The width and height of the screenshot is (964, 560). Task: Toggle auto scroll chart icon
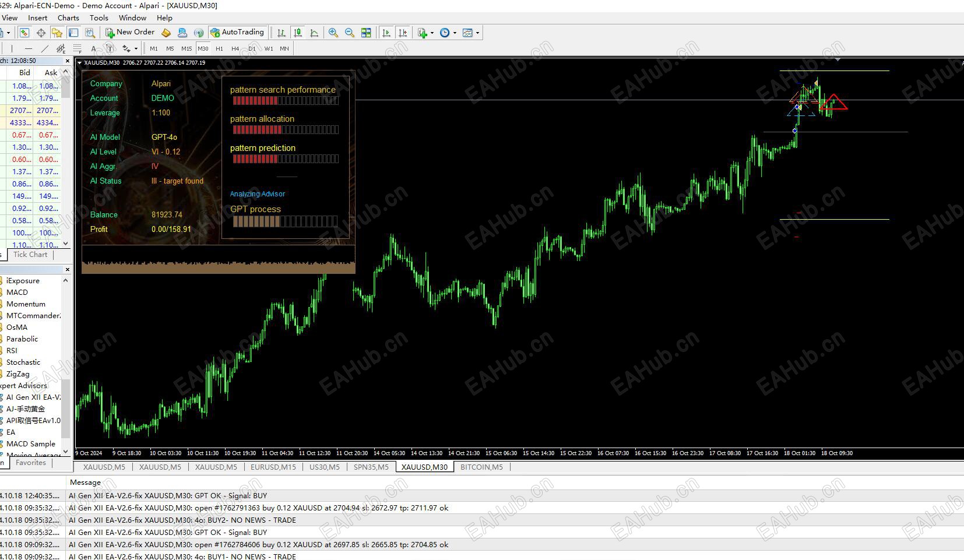click(386, 33)
